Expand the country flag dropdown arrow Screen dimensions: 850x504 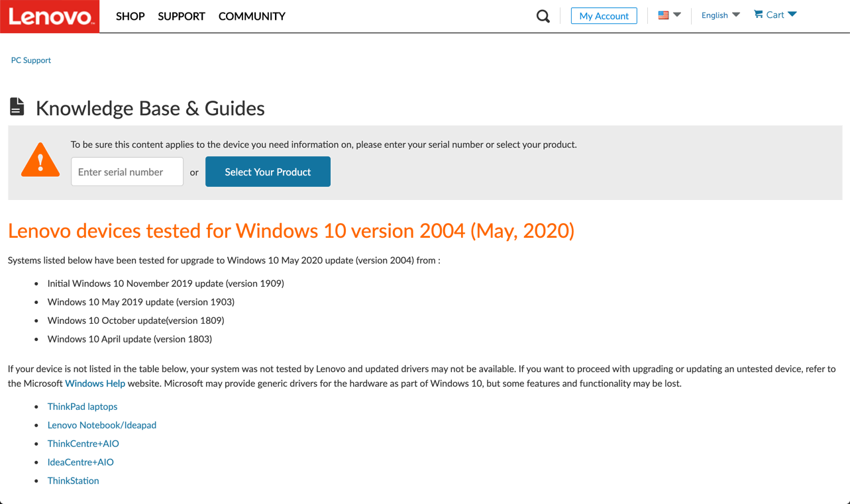click(x=677, y=15)
